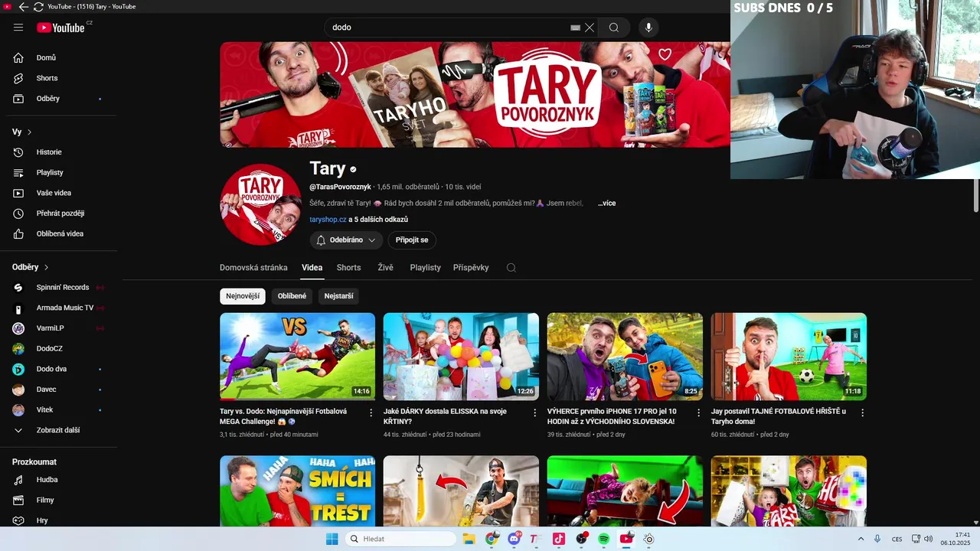The height and width of the screenshot is (551, 980).
Task: Open Jaké DÁRKY dostala ELISSKA thumbnail
Action: pos(461,356)
